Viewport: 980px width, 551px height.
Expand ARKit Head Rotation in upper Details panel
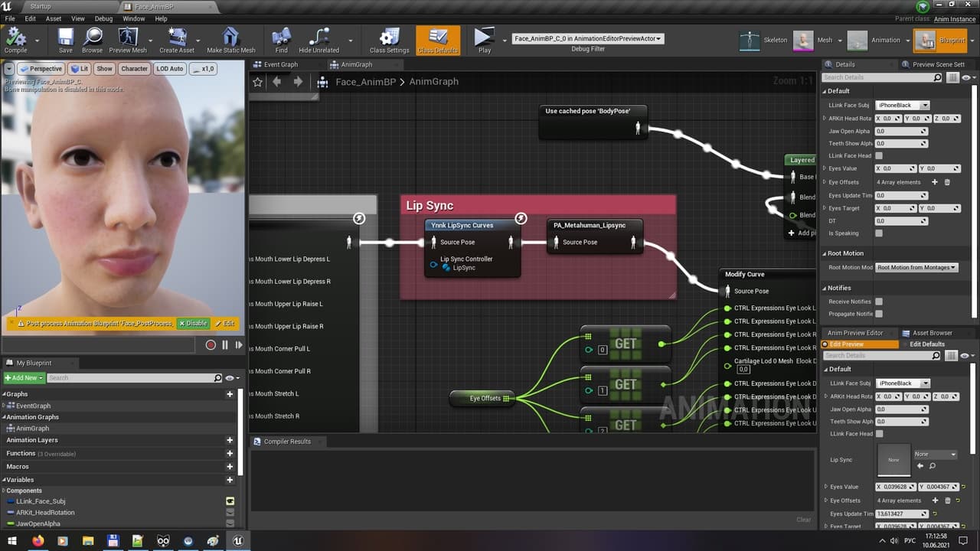pos(825,119)
